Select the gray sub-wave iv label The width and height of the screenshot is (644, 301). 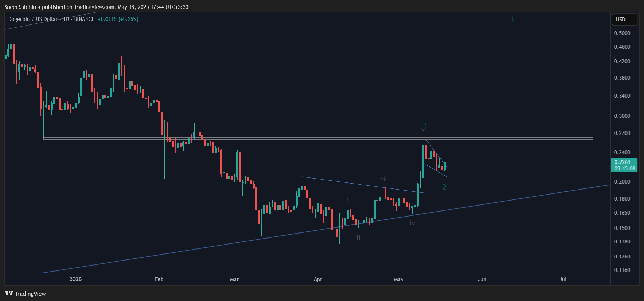(x=412, y=223)
